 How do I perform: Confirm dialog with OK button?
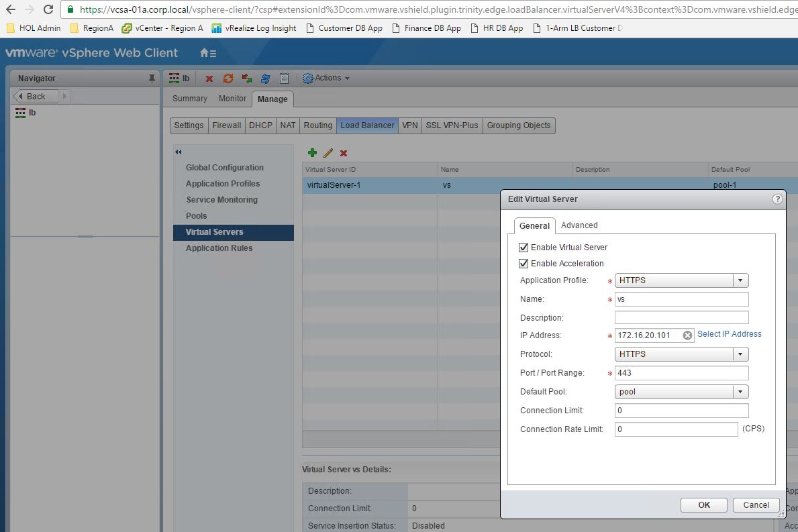[x=703, y=505]
